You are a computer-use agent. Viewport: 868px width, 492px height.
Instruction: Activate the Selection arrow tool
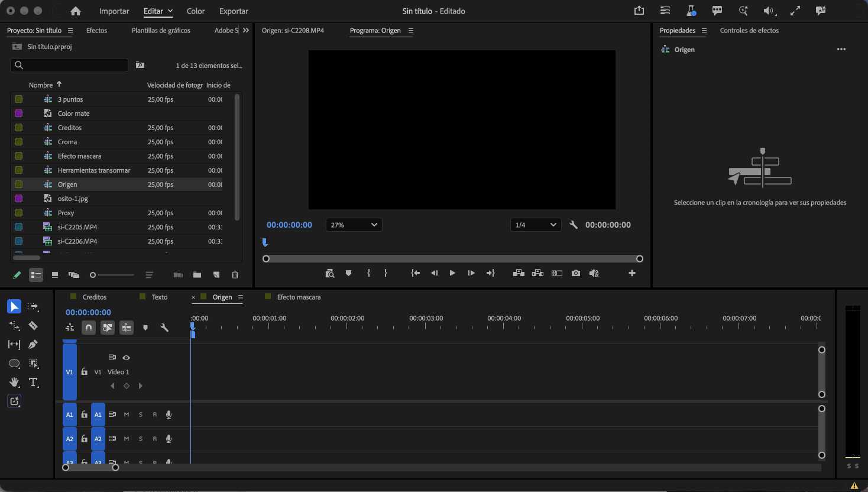pyautogui.click(x=14, y=306)
